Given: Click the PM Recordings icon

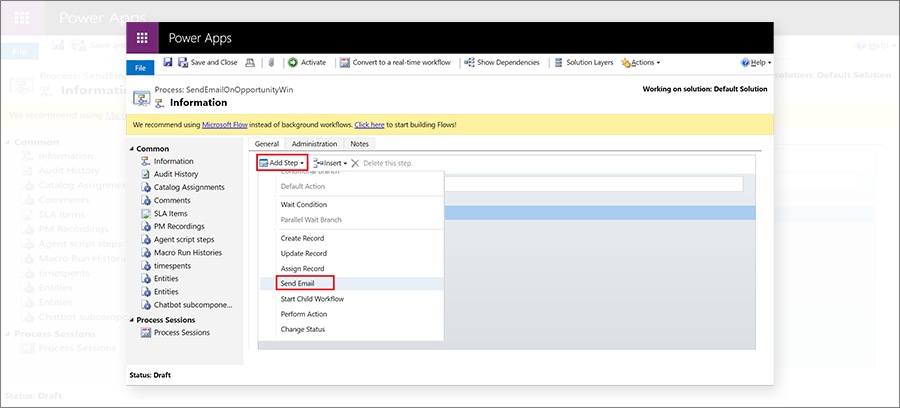Looking at the screenshot, I should point(145,226).
